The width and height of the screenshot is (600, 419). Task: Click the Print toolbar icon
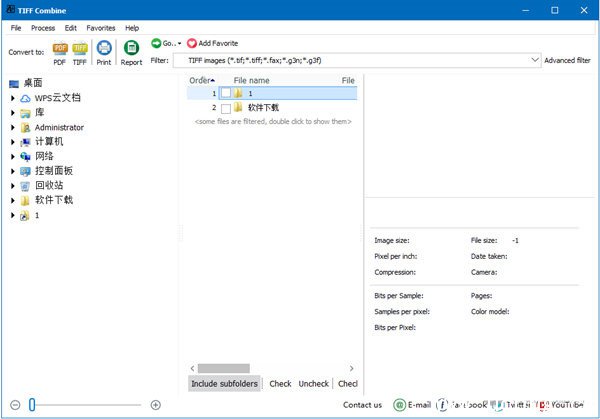[104, 48]
